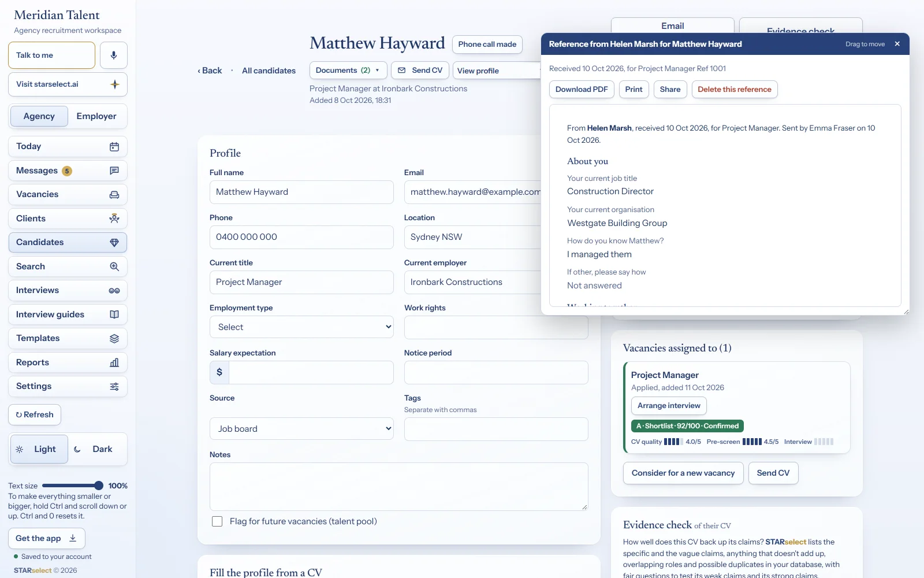The width and height of the screenshot is (924, 578).
Task: Open the Email tab
Action: [x=673, y=26]
